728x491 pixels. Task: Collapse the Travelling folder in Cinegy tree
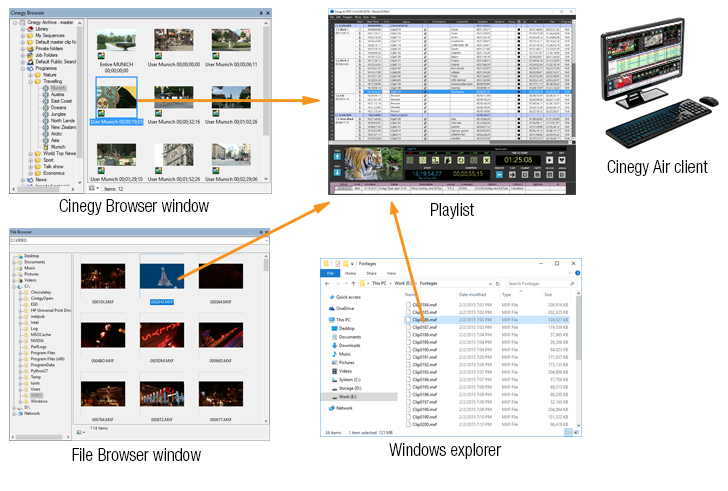(33, 81)
